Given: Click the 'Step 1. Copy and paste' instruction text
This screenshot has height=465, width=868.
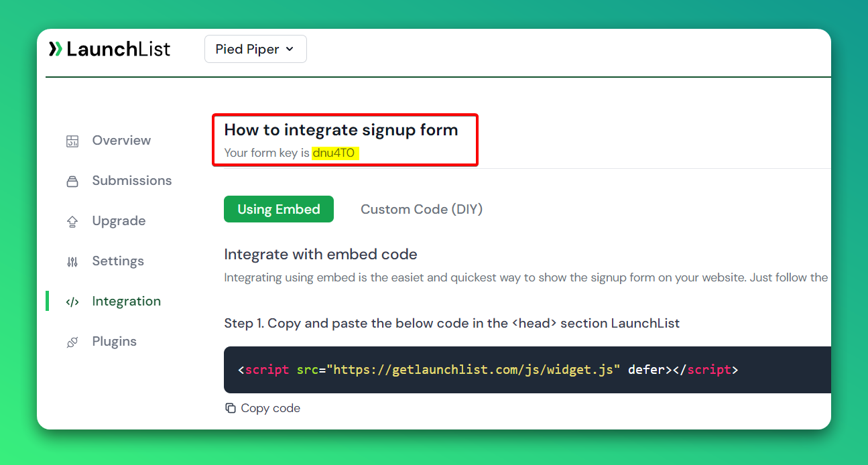Looking at the screenshot, I should point(452,324).
